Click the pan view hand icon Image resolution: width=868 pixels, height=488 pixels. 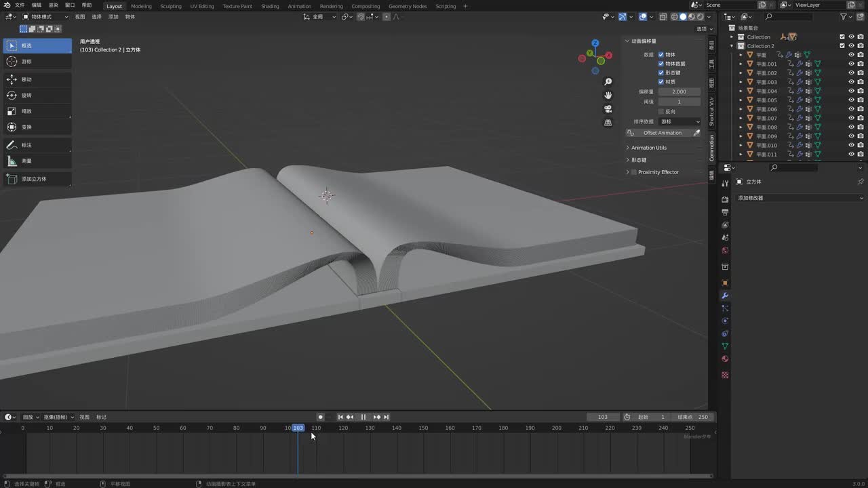pos(608,95)
